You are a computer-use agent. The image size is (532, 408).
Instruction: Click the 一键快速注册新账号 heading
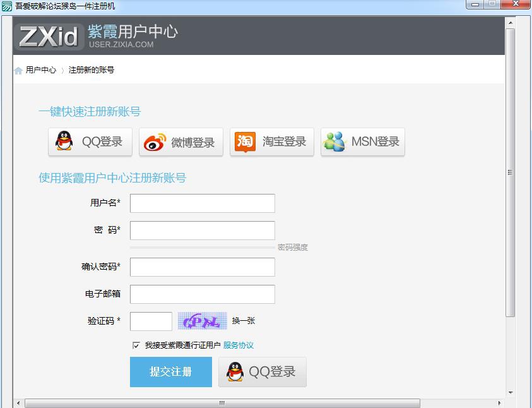[x=90, y=112]
